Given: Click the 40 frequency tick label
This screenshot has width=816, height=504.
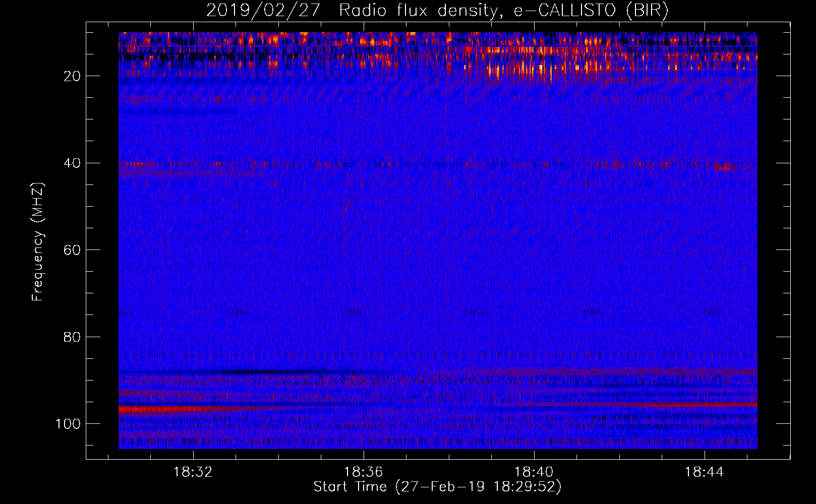Looking at the screenshot, I should pyautogui.click(x=72, y=163).
